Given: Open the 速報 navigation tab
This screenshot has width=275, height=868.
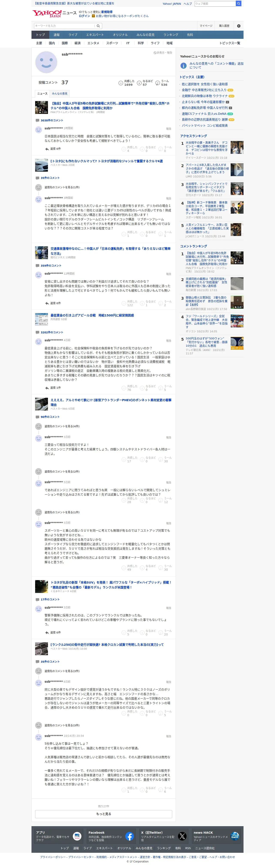Looking at the screenshot, I should tap(57, 35).
